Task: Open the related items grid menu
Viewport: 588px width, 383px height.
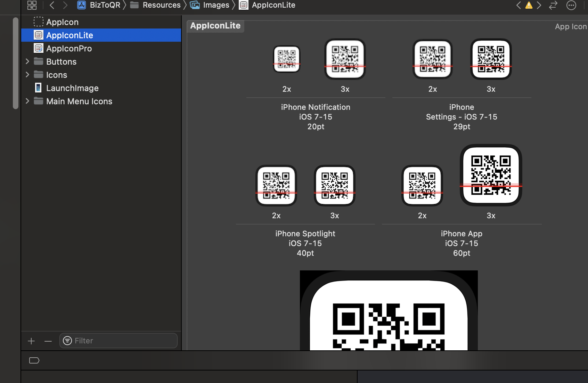Action: (x=32, y=5)
